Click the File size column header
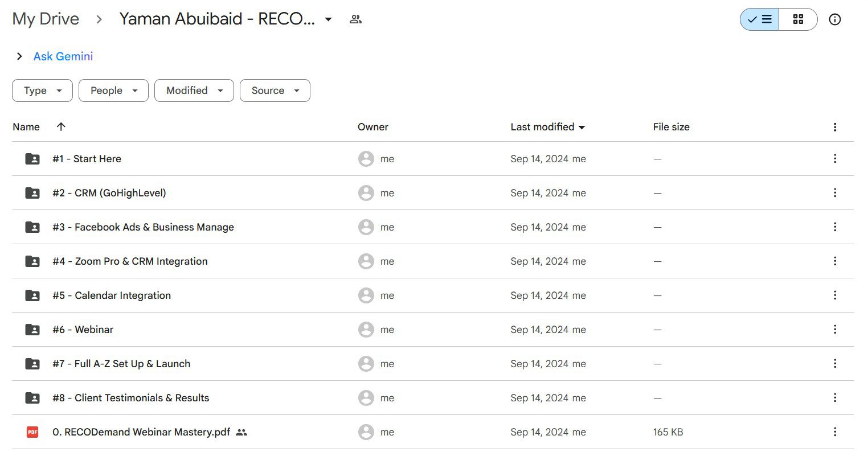 click(671, 127)
